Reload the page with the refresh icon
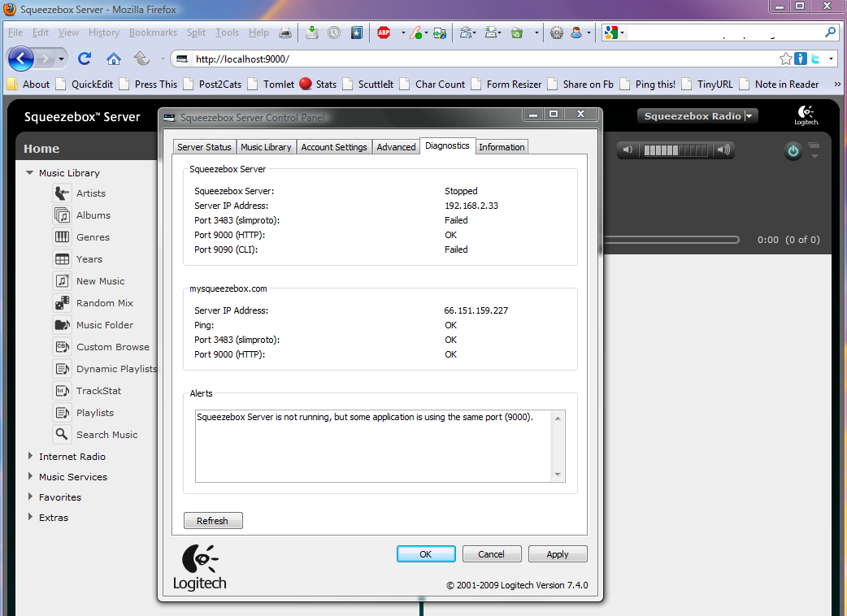847x616 pixels. (x=84, y=59)
